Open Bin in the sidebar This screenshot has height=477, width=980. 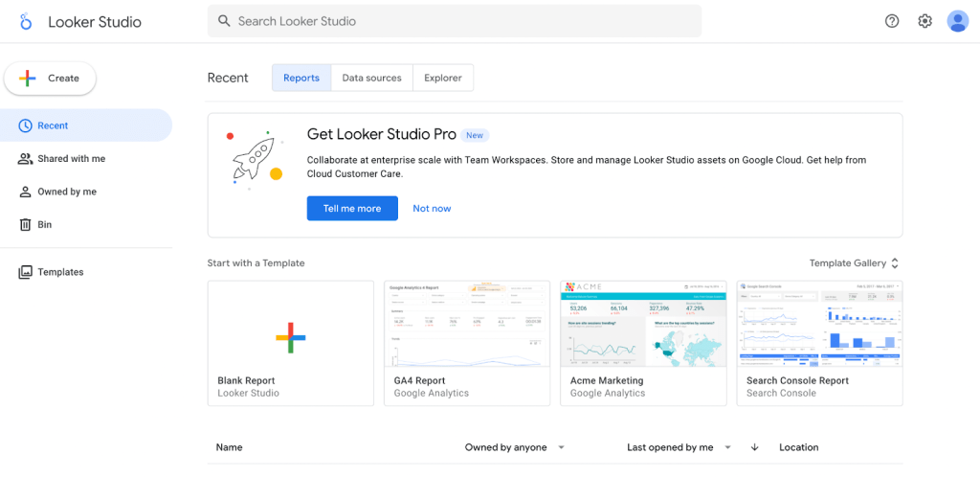pos(85,224)
